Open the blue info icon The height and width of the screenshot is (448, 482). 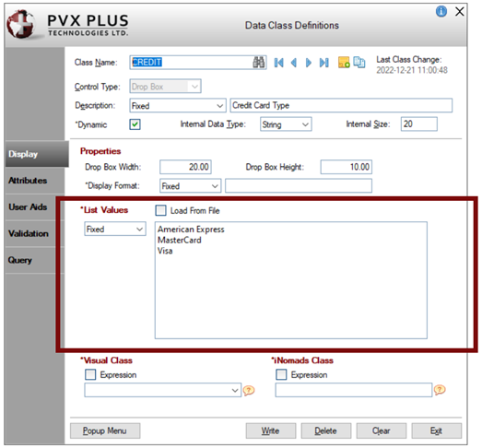pyautogui.click(x=441, y=12)
